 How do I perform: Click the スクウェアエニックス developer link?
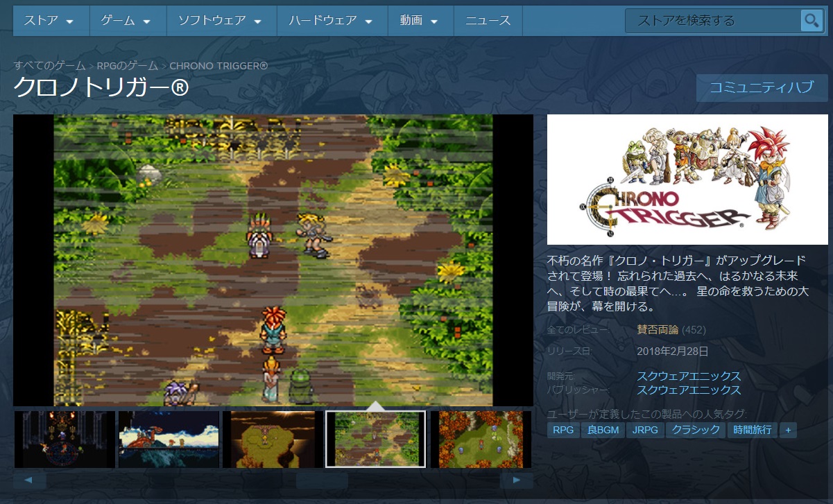click(689, 376)
